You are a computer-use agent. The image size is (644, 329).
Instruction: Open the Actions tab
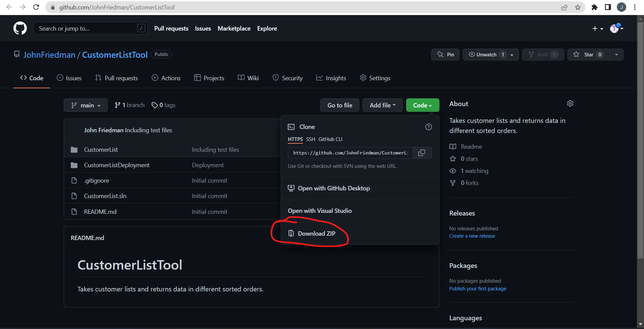coord(166,78)
